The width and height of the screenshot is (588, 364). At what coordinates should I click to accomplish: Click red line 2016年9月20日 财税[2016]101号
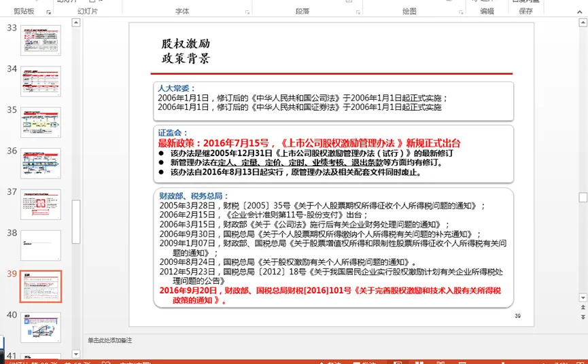point(330,295)
